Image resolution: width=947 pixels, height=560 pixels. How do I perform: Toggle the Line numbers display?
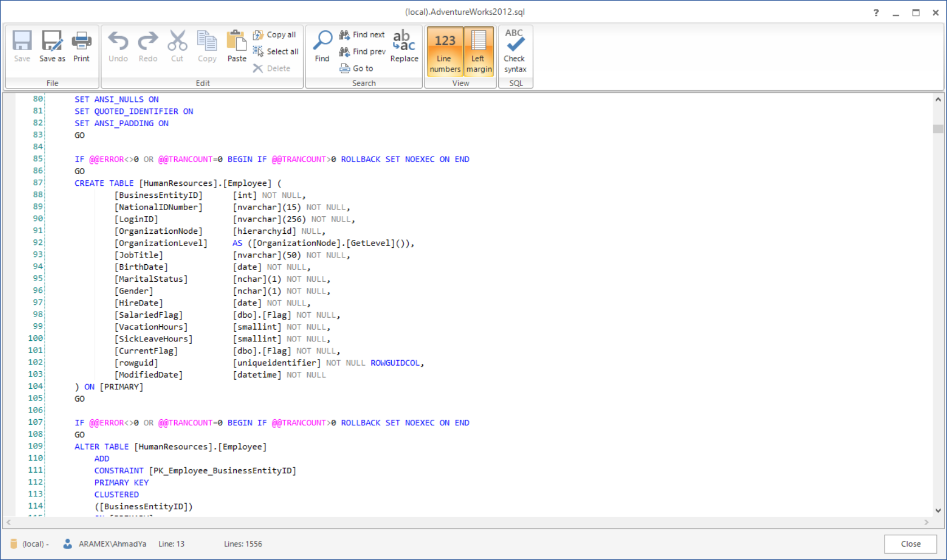point(445,51)
